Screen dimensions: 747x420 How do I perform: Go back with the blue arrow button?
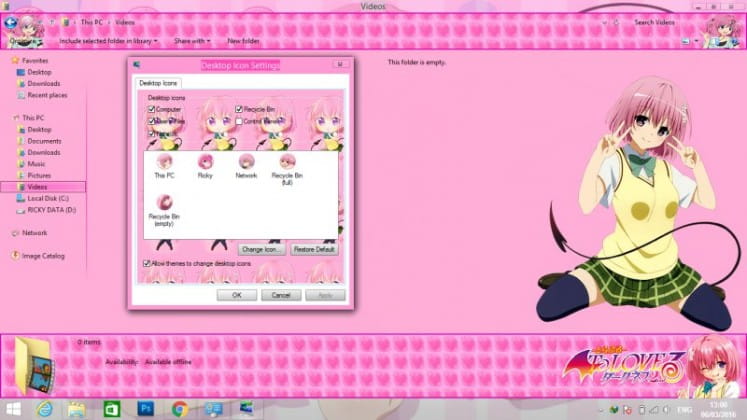click(x=10, y=22)
